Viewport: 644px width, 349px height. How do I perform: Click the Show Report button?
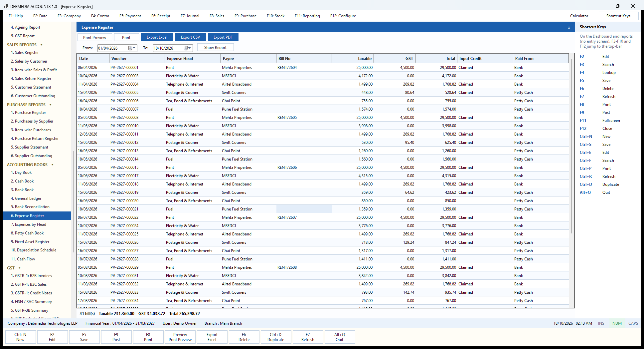pos(215,47)
